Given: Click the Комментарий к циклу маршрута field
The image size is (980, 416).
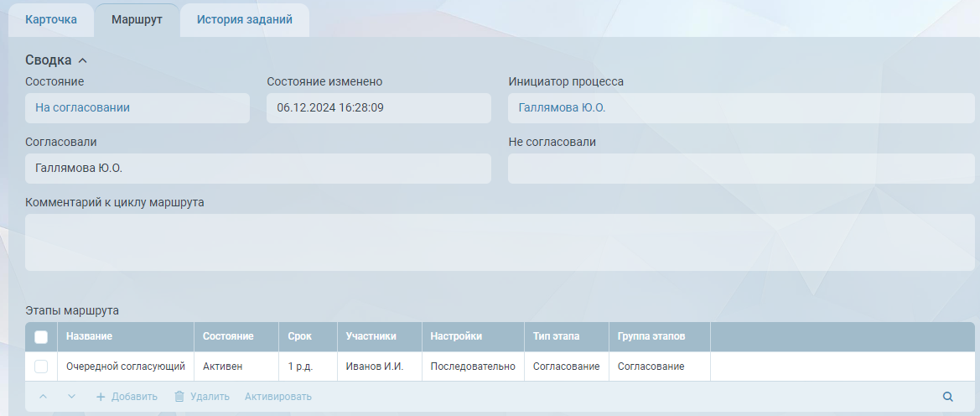Looking at the screenshot, I should click(x=500, y=242).
